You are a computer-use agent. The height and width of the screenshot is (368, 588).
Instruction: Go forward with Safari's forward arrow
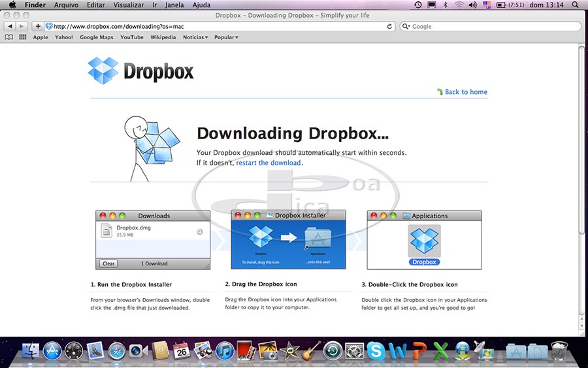click(22, 26)
